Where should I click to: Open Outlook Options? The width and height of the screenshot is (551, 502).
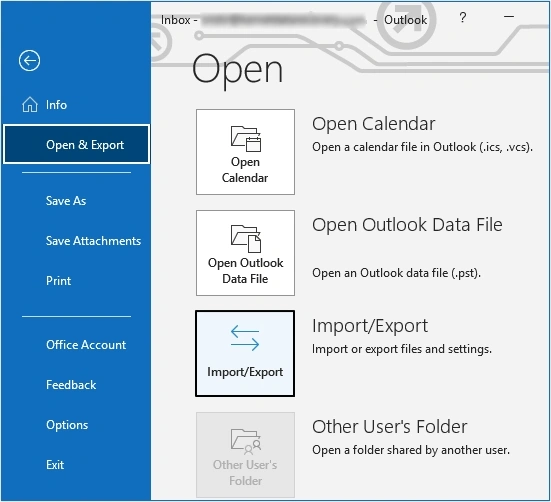(x=67, y=425)
